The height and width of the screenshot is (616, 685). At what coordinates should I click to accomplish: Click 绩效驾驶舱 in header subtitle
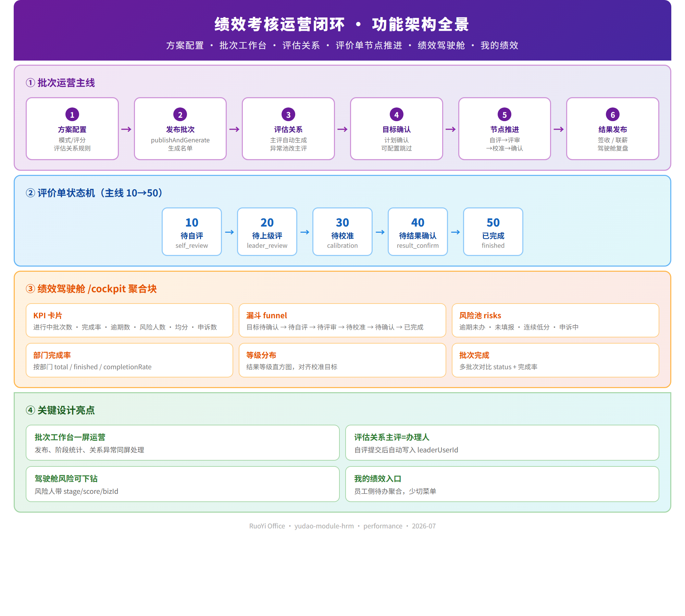point(441,45)
